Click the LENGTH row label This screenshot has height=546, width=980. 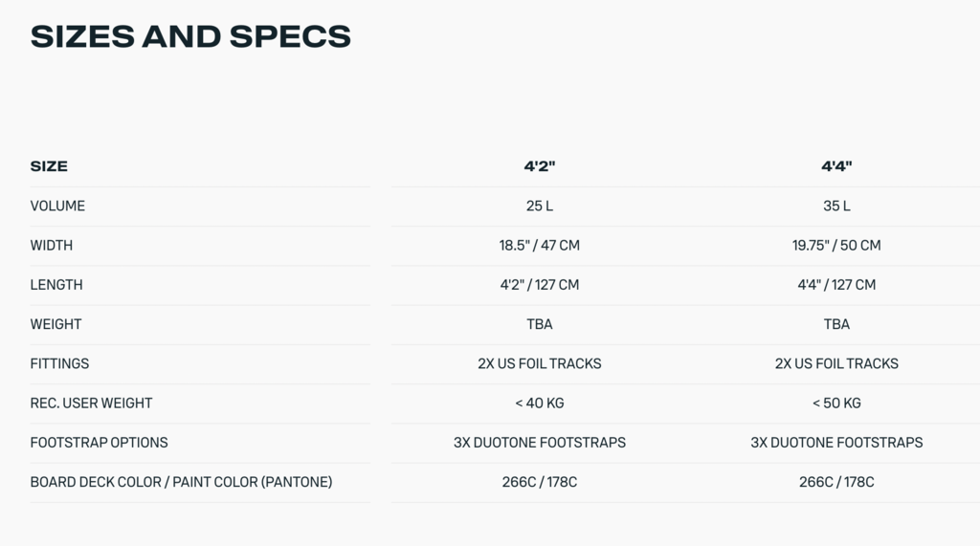coord(56,285)
